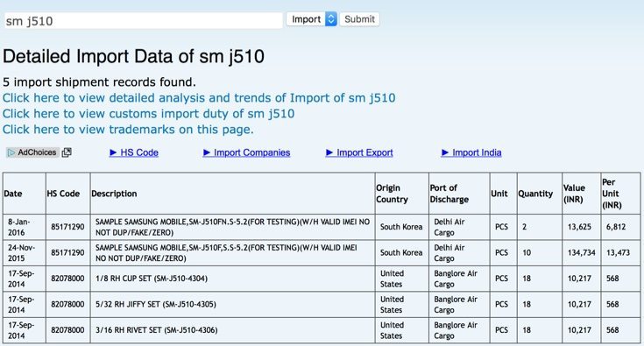Click Banglore Air Cargo in RIVET SET row
The height and width of the screenshot is (346, 644).
click(x=456, y=330)
